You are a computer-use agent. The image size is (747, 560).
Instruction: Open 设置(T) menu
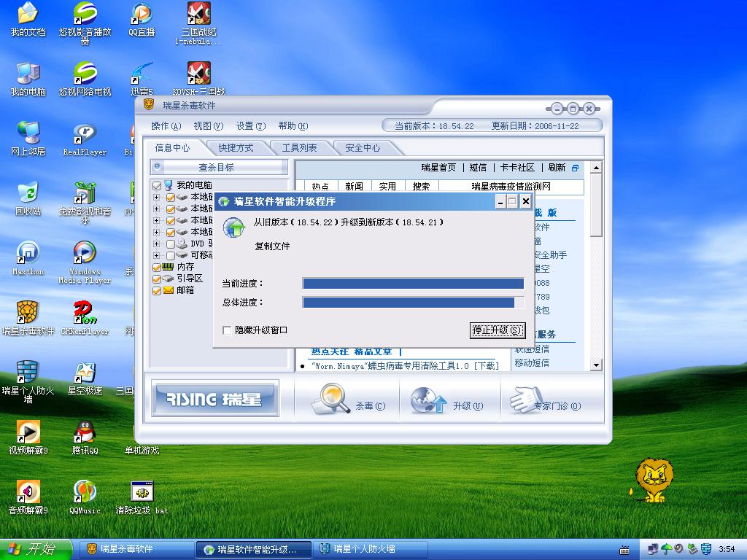tap(251, 126)
